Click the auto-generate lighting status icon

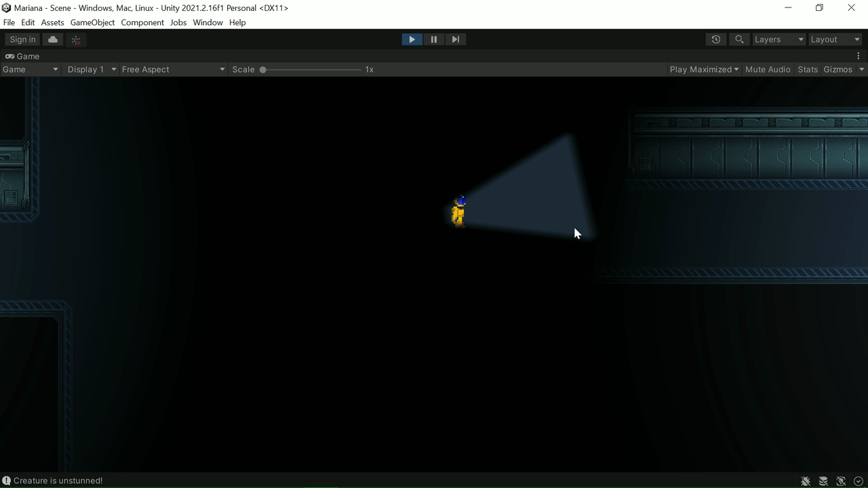point(841,481)
